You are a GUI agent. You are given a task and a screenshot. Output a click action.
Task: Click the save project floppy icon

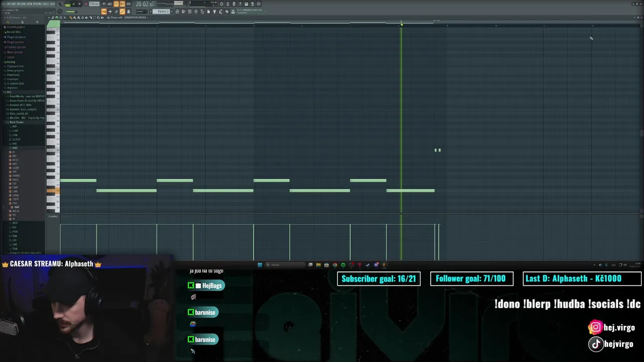(x=246, y=4)
